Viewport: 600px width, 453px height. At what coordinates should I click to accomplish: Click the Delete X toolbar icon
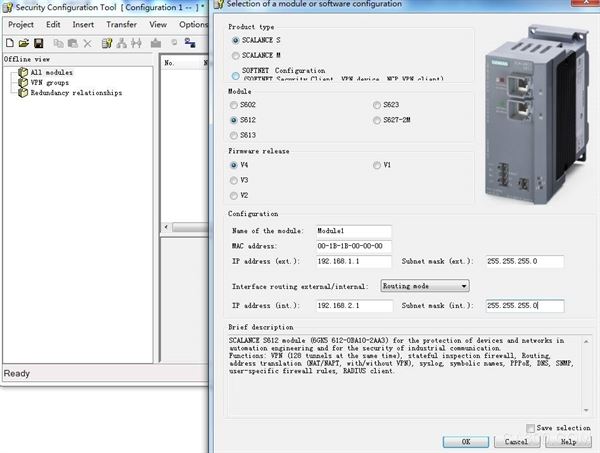(87, 43)
